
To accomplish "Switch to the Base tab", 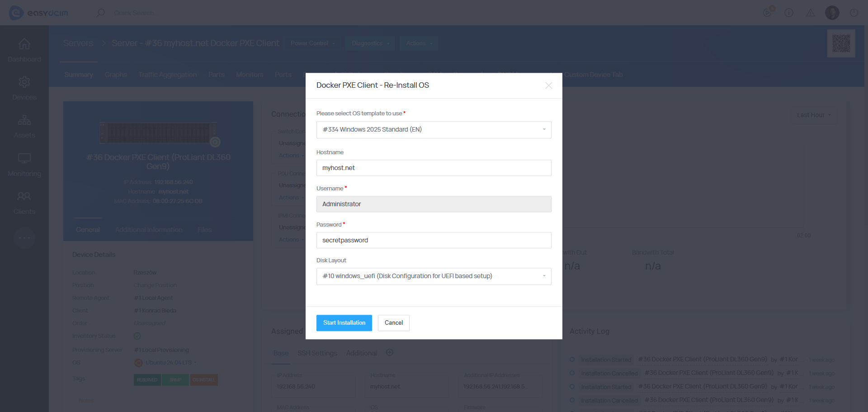I will click(281, 353).
